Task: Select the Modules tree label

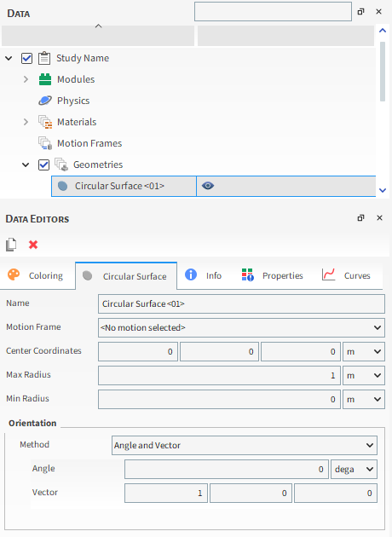Action: [x=76, y=79]
